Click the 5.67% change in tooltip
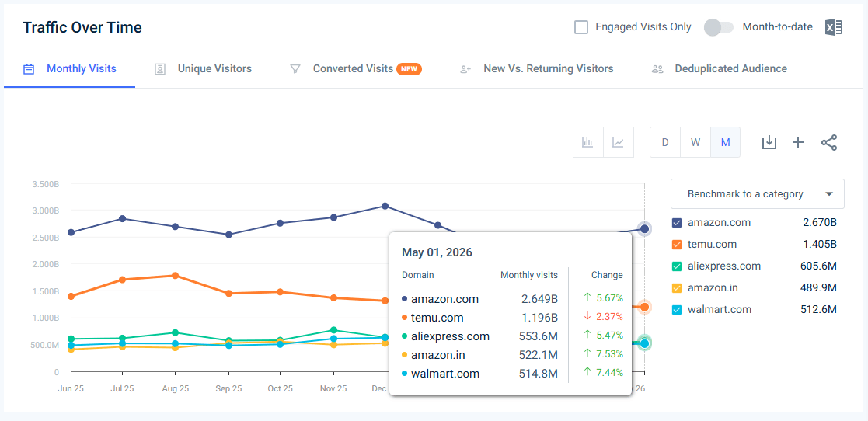Image resolution: width=868 pixels, height=421 pixels. (608, 298)
